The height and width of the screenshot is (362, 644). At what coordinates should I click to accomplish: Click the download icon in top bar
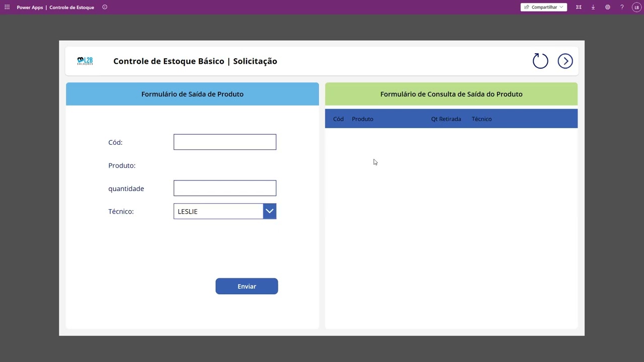[x=593, y=7]
